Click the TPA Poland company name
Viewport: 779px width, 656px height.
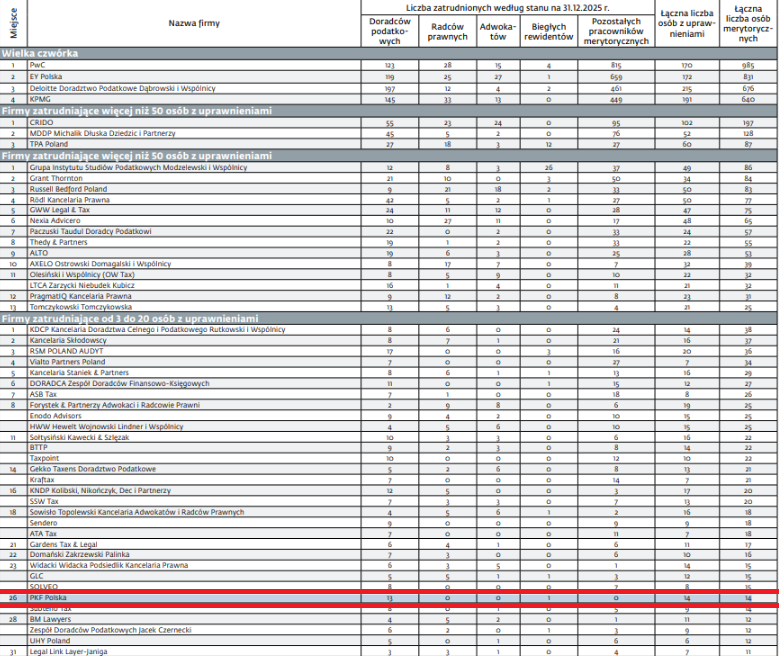(52, 144)
